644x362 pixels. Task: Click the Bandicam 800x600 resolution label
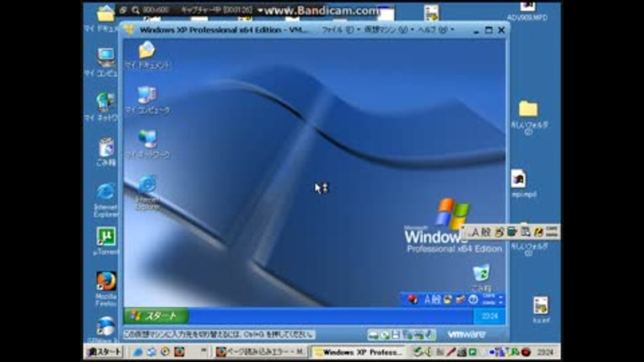156,10
